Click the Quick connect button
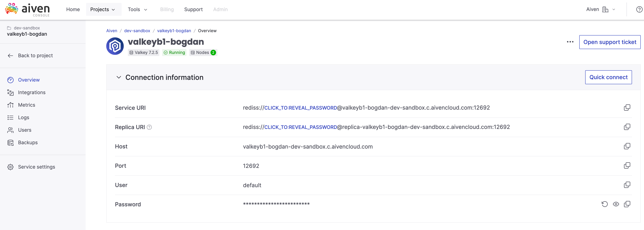 point(608,77)
